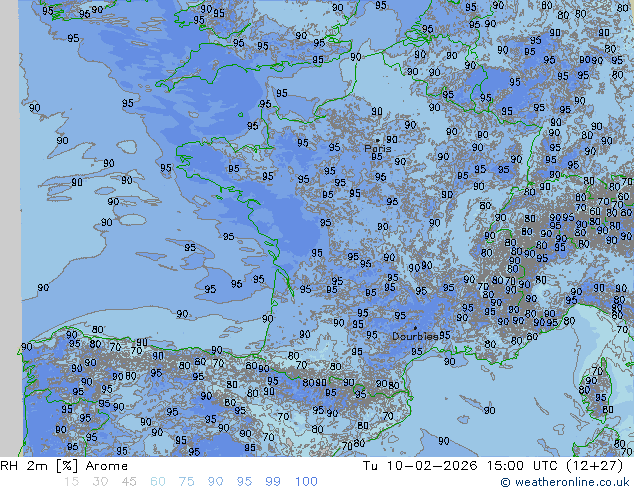Click the legend value 90

(216, 482)
